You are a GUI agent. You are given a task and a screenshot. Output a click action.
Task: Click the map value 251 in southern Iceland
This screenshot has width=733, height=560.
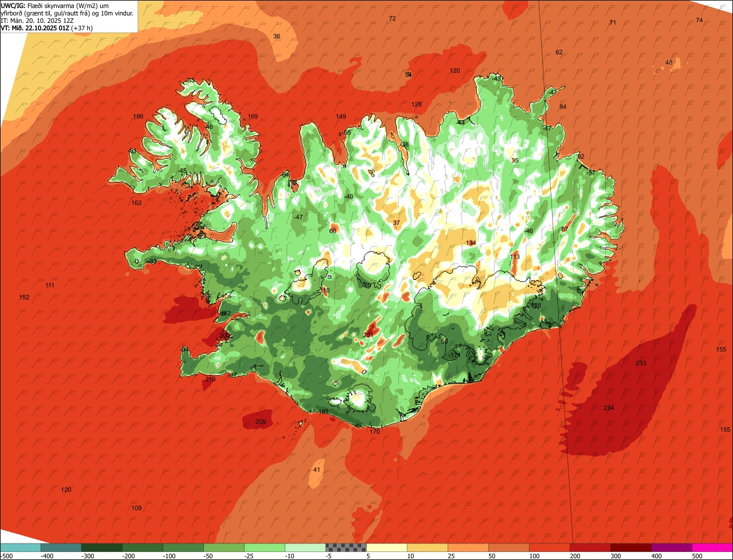[x=368, y=336]
